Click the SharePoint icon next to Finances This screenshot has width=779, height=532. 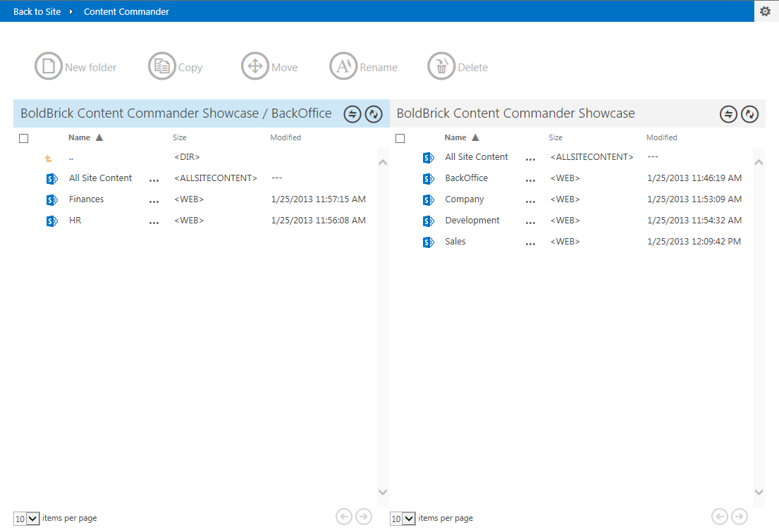pos(51,199)
